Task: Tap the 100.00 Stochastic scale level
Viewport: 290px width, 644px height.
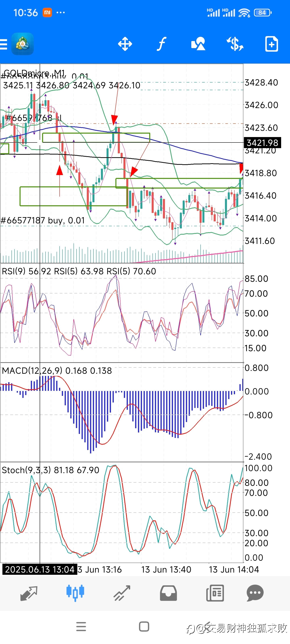Action: (x=258, y=468)
